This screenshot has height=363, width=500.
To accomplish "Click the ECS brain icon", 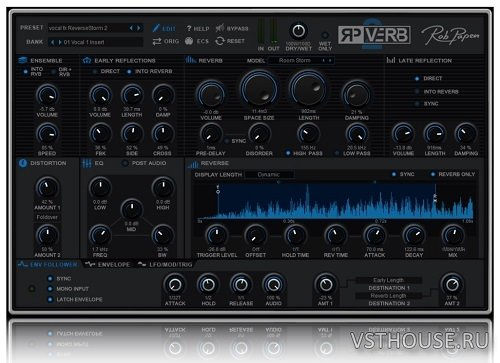I will [189, 41].
